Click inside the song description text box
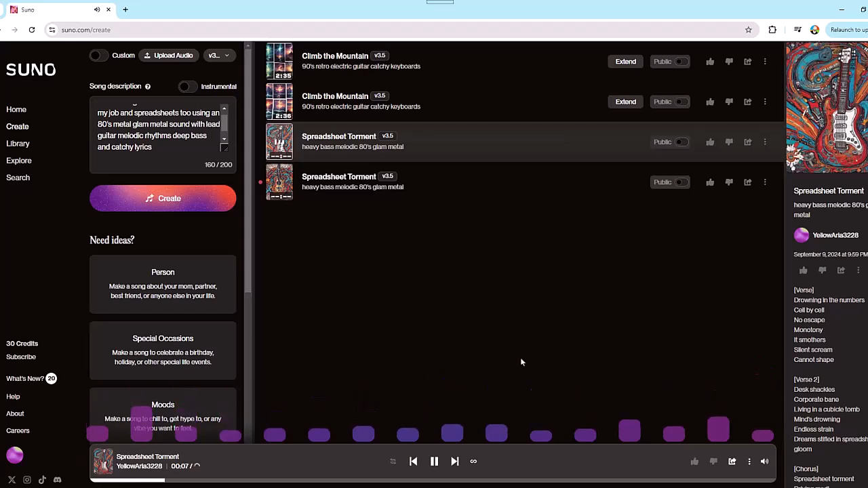Image resolution: width=868 pixels, height=488 pixels. pyautogui.click(x=159, y=129)
